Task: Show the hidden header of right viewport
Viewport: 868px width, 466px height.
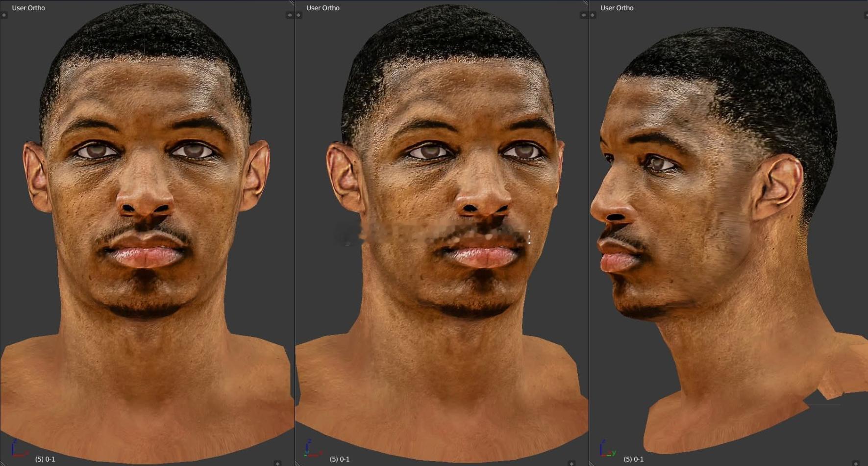Action: click(x=856, y=463)
